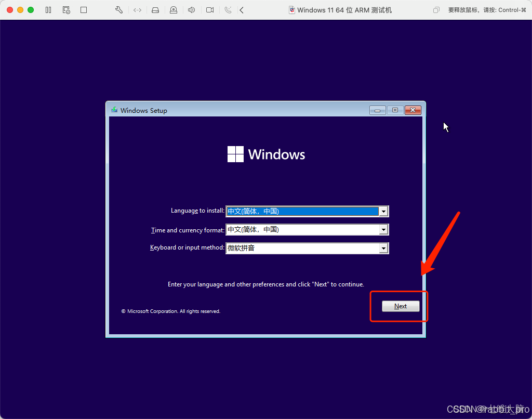532x419 pixels.
Task: Open the snapshot manager icon in the toolbar
Action: tap(66, 10)
